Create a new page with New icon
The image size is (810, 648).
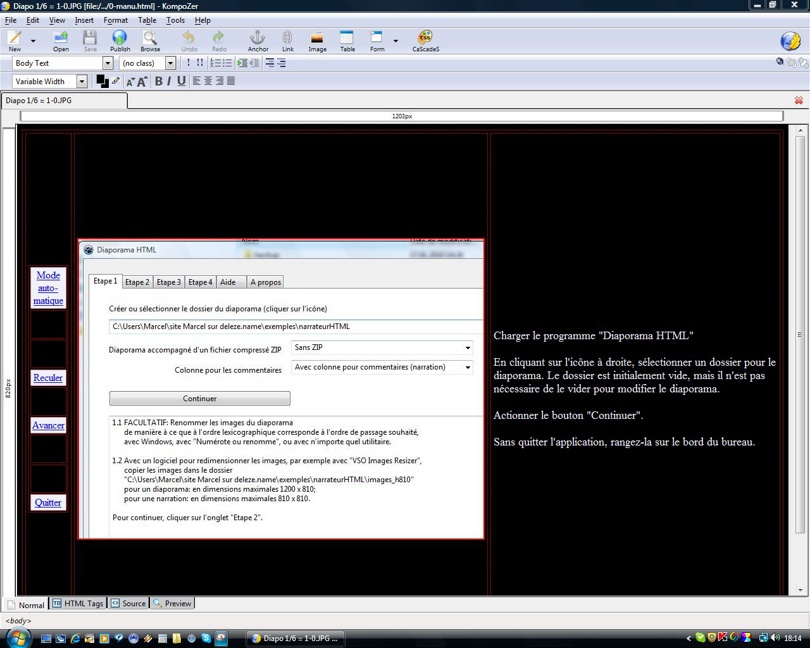(14, 41)
